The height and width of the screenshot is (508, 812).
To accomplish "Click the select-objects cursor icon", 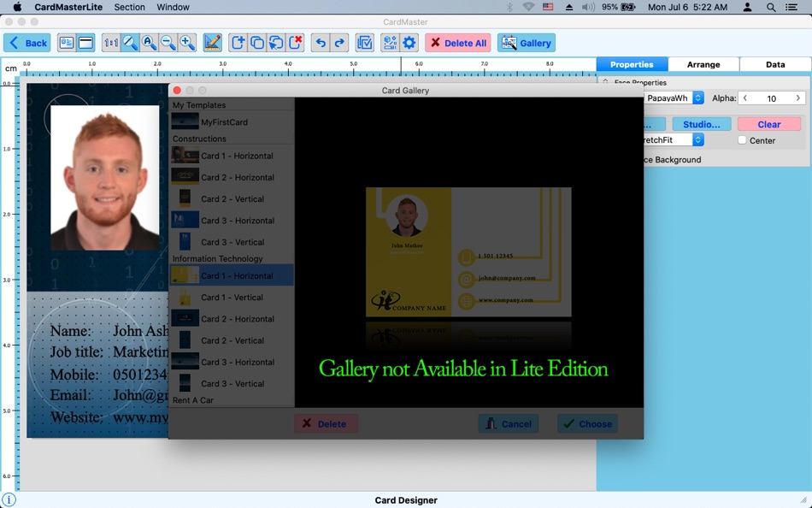I will (x=276, y=43).
